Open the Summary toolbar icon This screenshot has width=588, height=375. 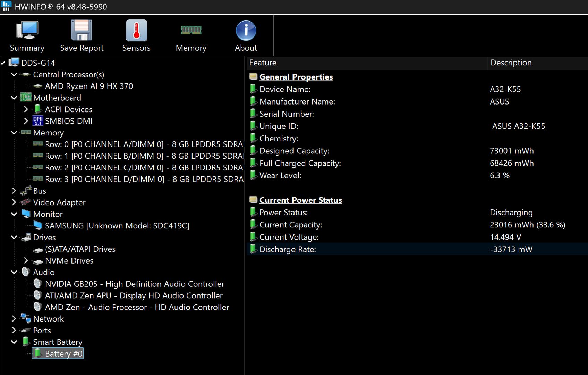click(x=27, y=30)
